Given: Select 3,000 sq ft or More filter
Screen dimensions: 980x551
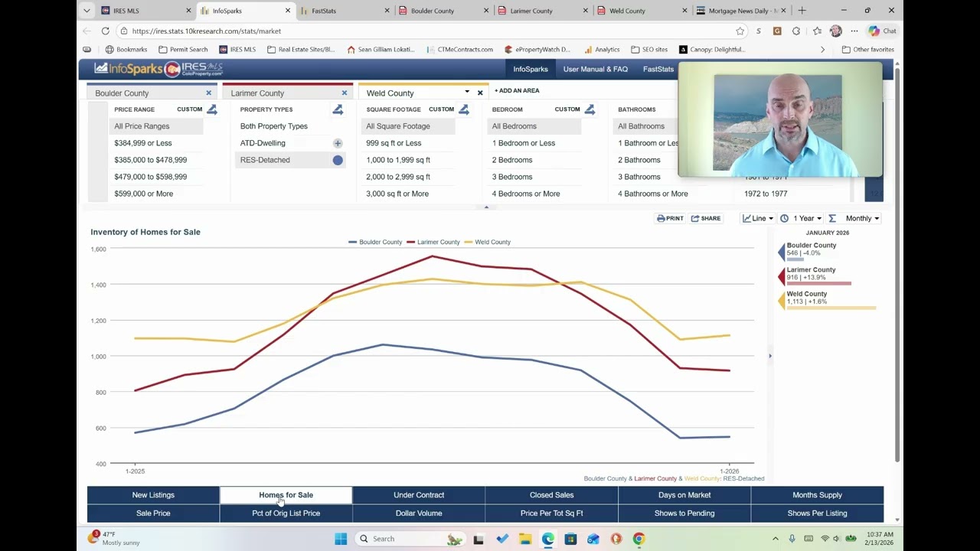Looking at the screenshot, I should (397, 194).
